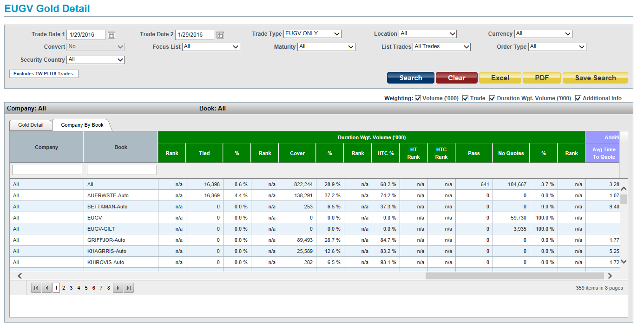Click the Excludes TW PLUS Trades note
The width and height of the screenshot is (644, 330).
(x=44, y=74)
